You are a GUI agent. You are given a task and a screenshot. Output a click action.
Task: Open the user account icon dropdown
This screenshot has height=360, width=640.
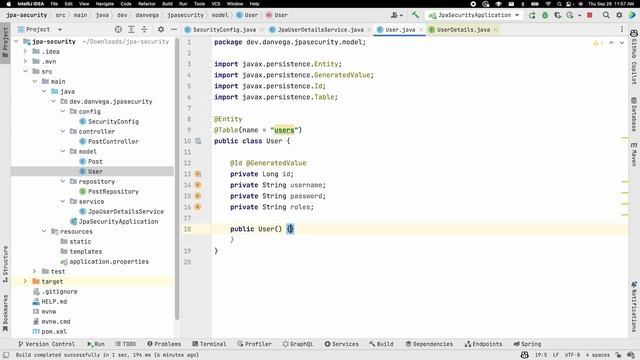pyautogui.click(x=396, y=15)
